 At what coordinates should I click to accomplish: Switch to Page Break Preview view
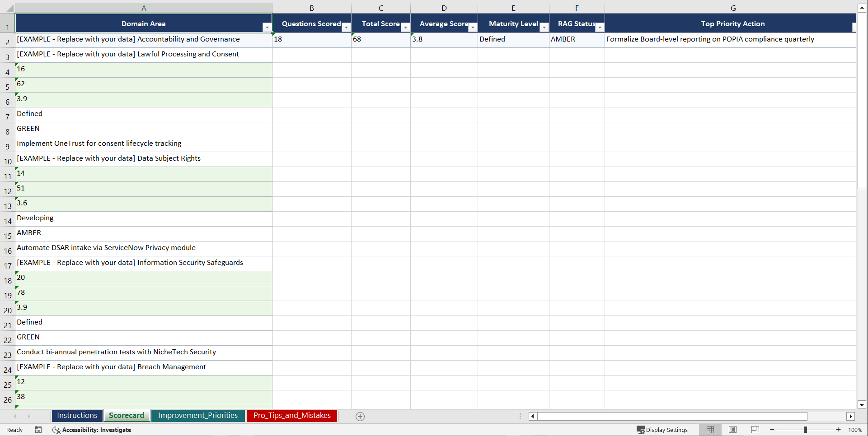pyautogui.click(x=755, y=430)
